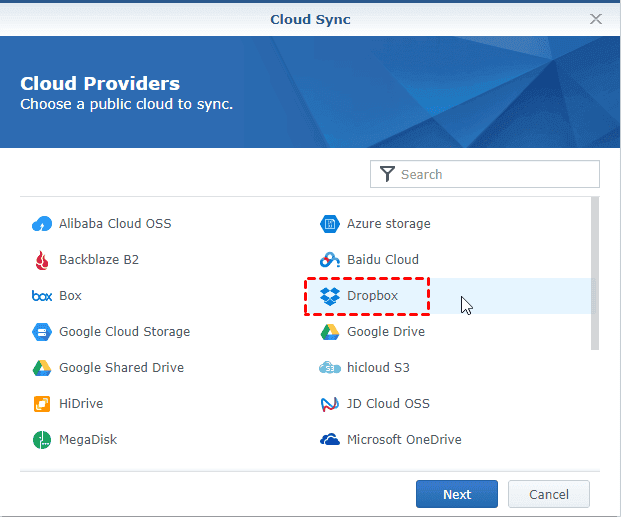Image resolution: width=621 pixels, height=517 pixels.
Task: Select the Azure storage hexagon icon
Action: tap(330, 224)
